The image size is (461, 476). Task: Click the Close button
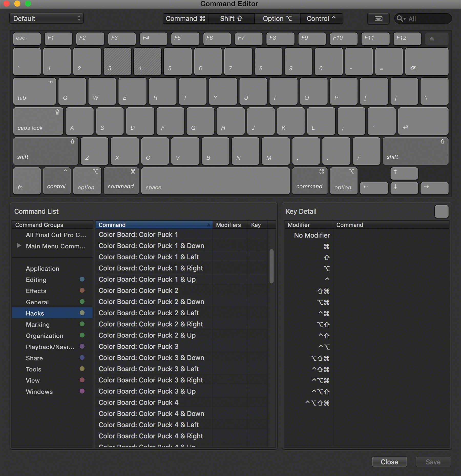(x=389, y=462)
